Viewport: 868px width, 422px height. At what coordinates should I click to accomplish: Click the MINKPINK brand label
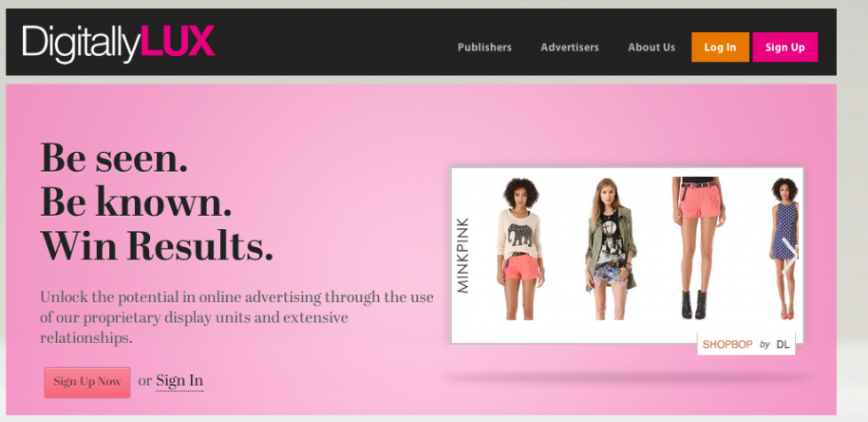tap(462, 256)
